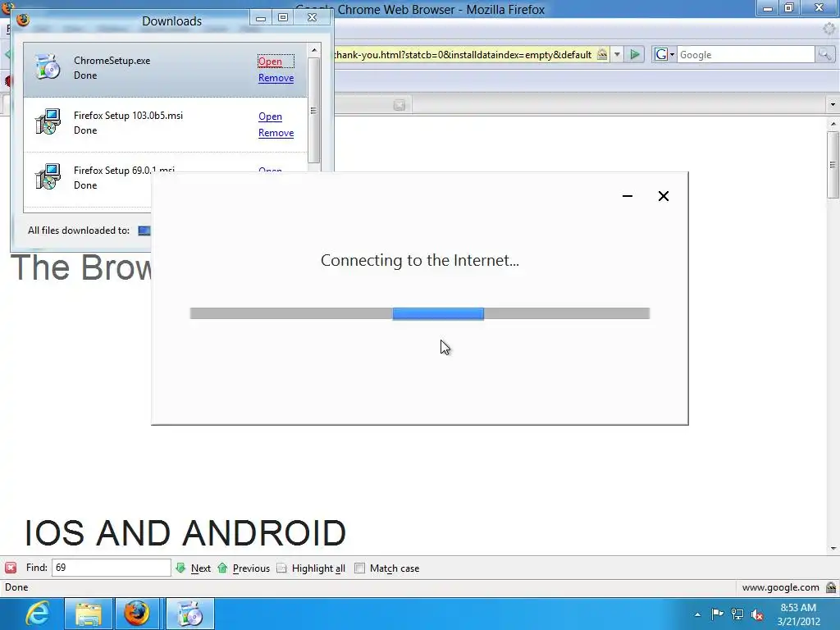Viewport: 840px width, 630px height.
Task: Open Internet Explorer from taskbar
Action: (x=36, y=614)
